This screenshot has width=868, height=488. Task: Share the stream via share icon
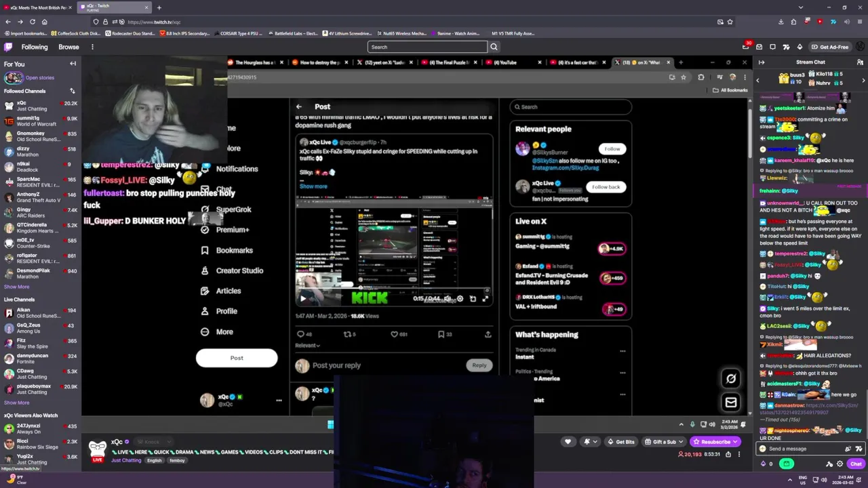(728, 454)
